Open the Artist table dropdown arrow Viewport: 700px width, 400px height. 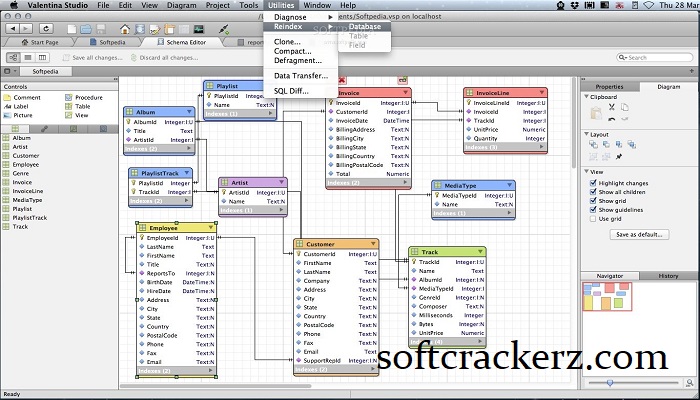[x=281, y=183]
